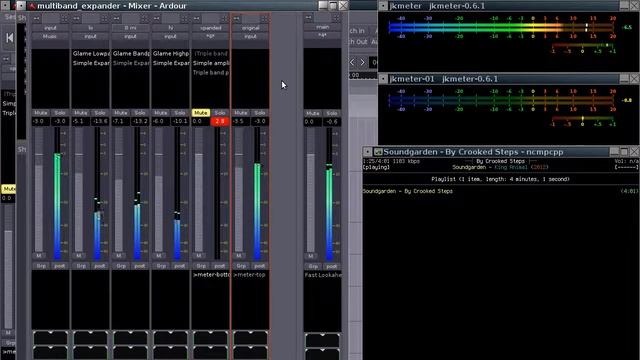Click hide icon atop the expanded strip
The height and width of the screenshot is (360, 640).
tap(224, 18)
